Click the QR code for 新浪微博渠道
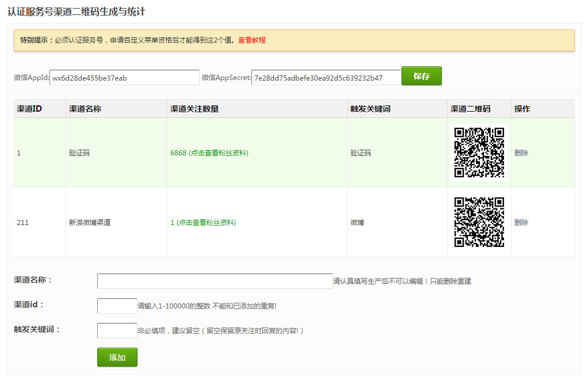 479,222
